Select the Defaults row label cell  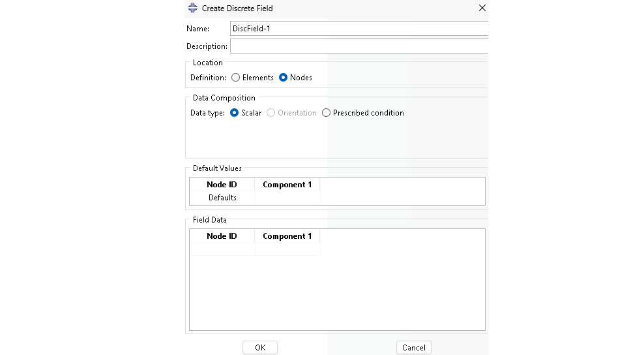(222, 198)
